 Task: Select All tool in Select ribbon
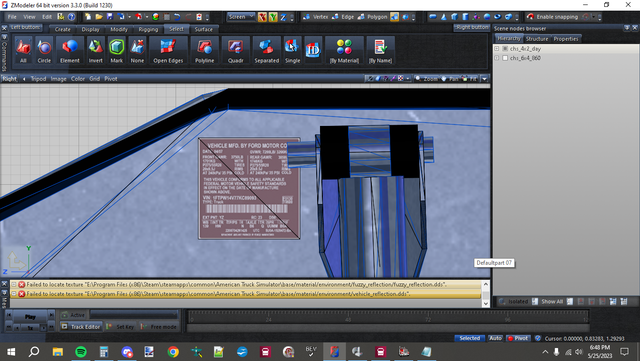click(23, 50)
